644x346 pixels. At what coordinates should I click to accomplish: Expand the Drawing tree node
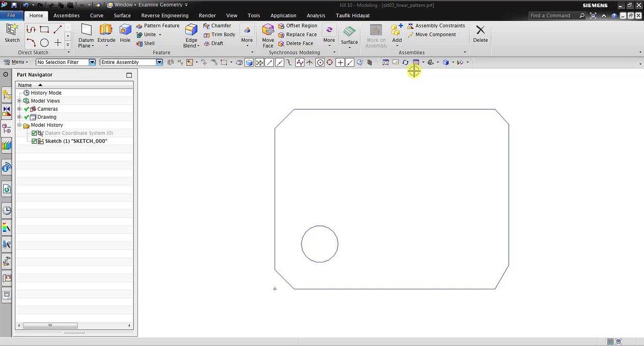click(19, 117)
